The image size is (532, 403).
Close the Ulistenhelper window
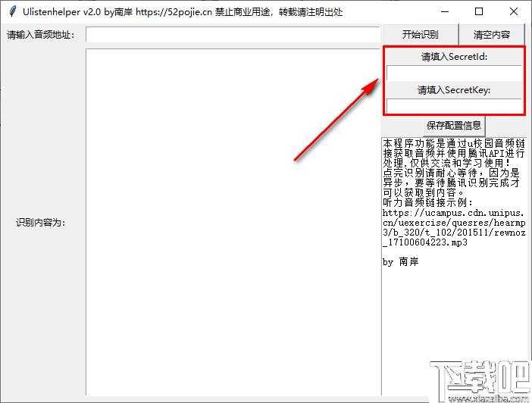click(x=514, y=12)
